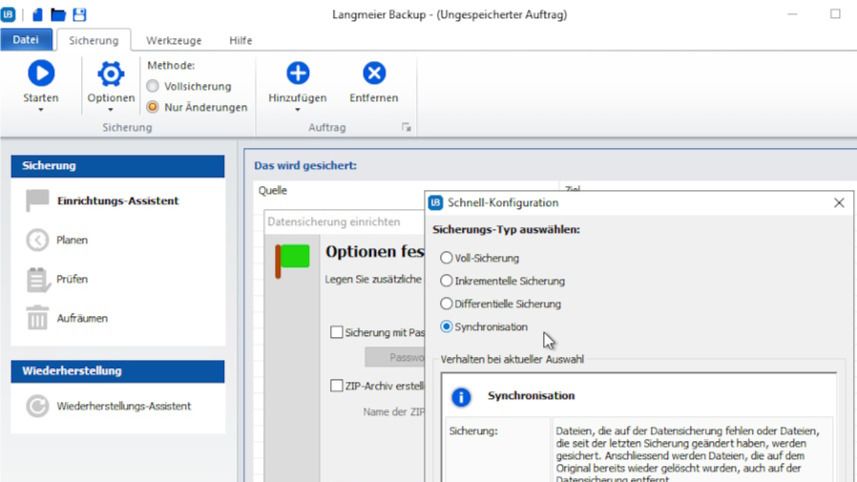Open Prüfen in the sidebar
857x482 pixels.
click(x=72, y=279)
